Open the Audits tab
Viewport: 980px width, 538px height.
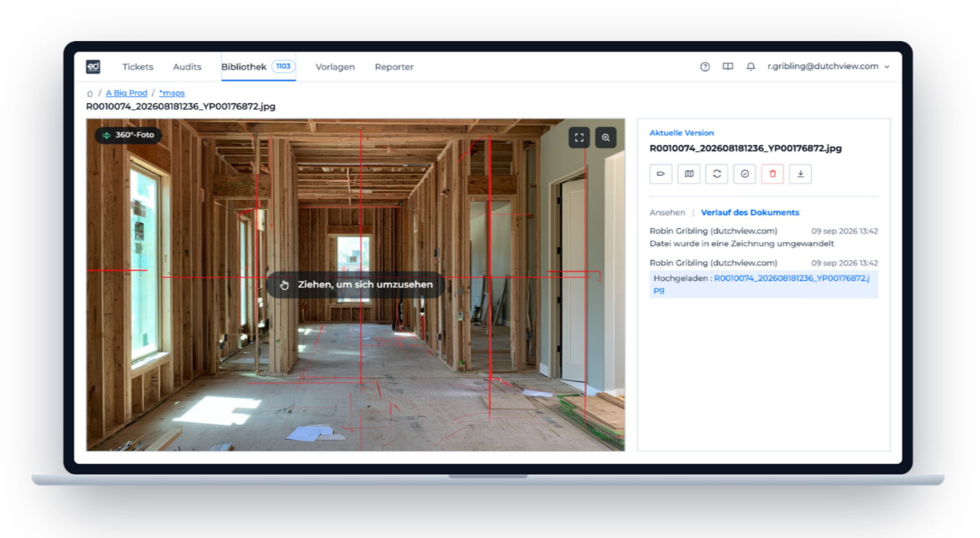[187, 66]
